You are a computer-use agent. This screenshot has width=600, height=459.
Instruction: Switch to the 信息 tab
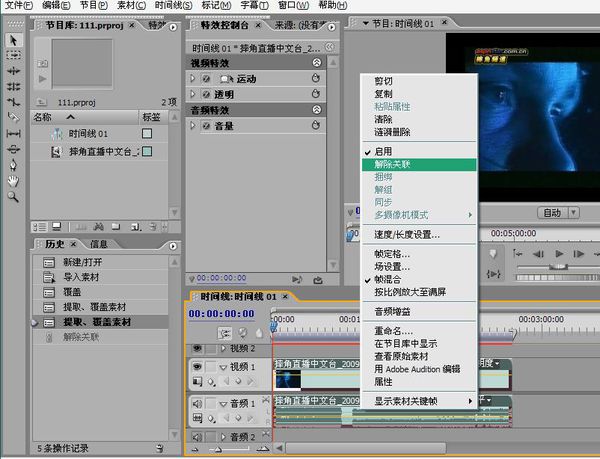(x=100, y=244)
